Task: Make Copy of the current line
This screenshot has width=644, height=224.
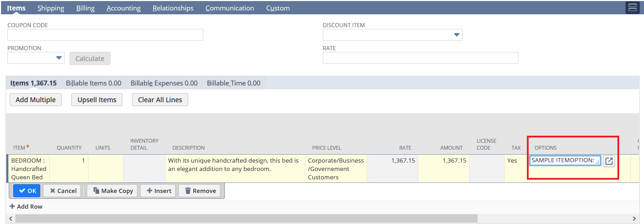Action: click(112, 191)
